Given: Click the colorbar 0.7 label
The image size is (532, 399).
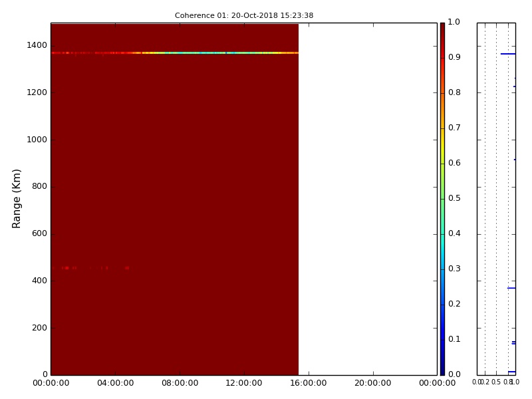Looking at the screenshot, I should (x=454, y=128).
